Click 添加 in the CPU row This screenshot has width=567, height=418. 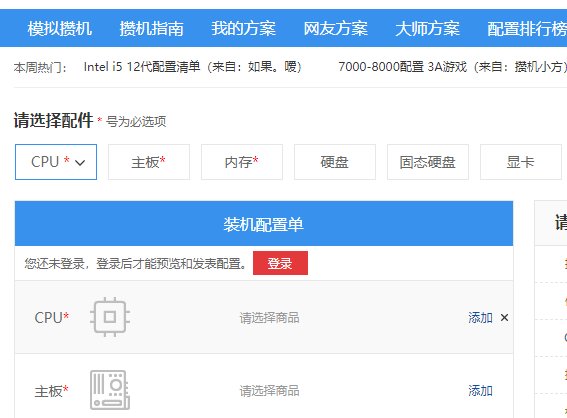[480, 318]
